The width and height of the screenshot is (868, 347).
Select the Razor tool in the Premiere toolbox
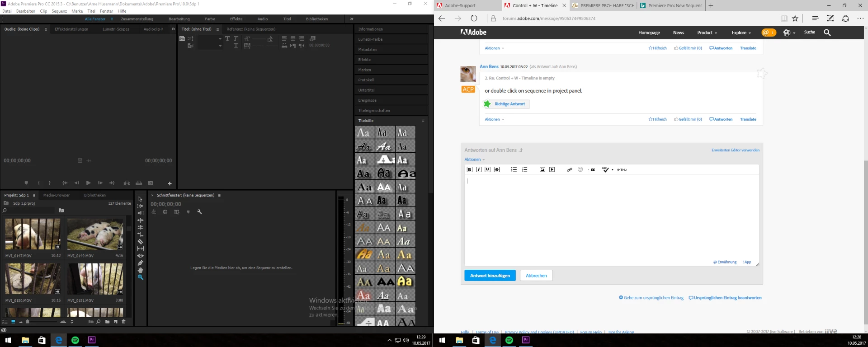[x=141, y=242]
